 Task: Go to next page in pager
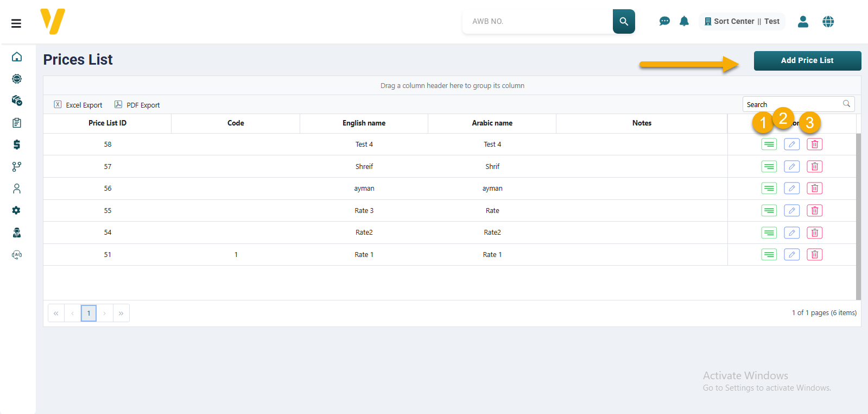click(x=105, y=313)
